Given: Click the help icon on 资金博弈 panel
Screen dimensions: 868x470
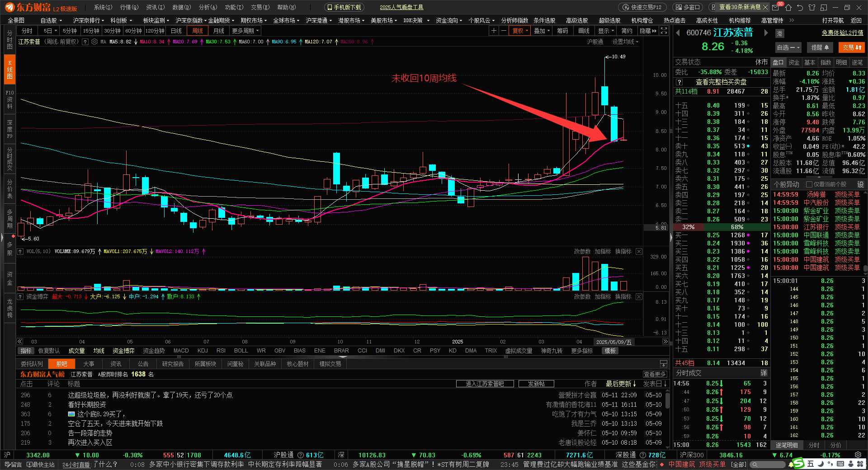Looking at the screenshot, I should (20, 296).
